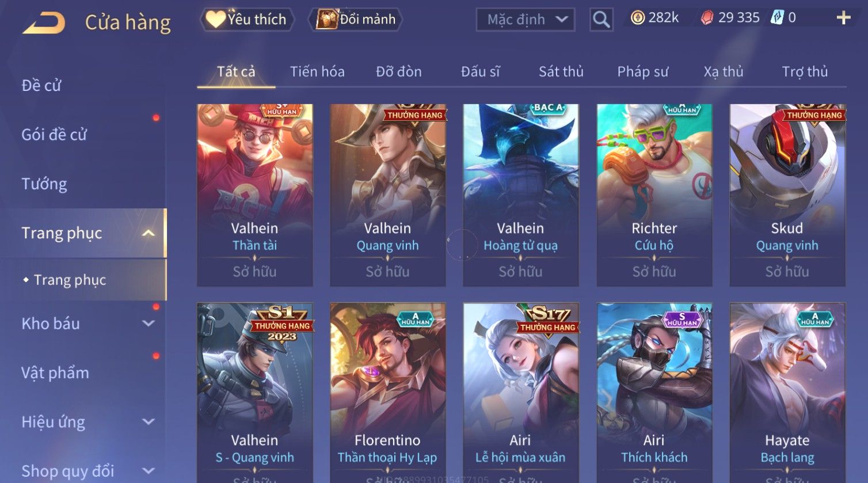
Task: Open the search magnifier icon
Action: click(x=601, y=20)
